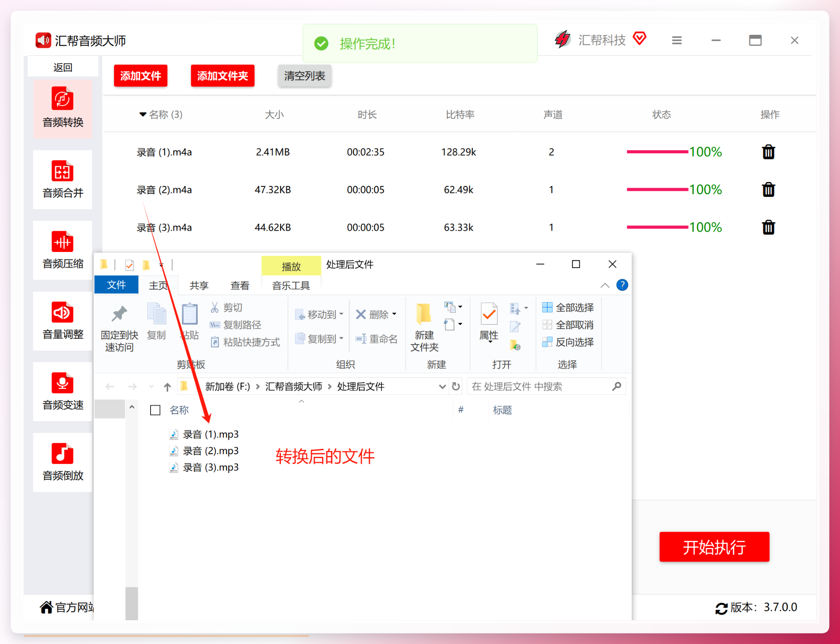Click progress bar of 录音 (1).m4a
Image resolution: width=840 pixels, height=644 pixels.
[x=657, y=152]
